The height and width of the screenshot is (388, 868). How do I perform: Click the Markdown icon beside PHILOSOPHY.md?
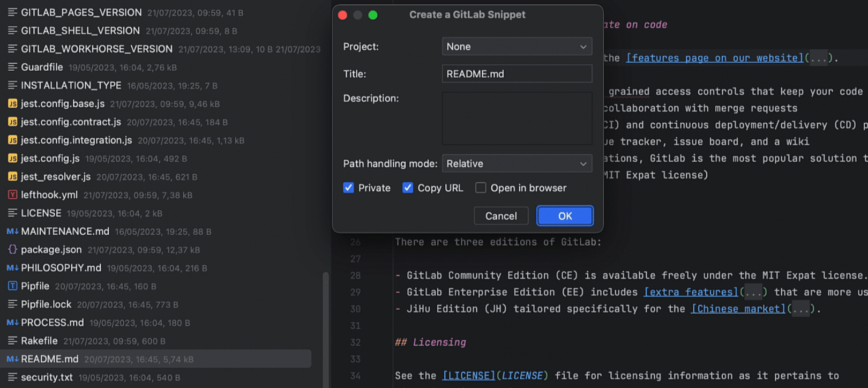pyautogui.click(x=12, y=268)
